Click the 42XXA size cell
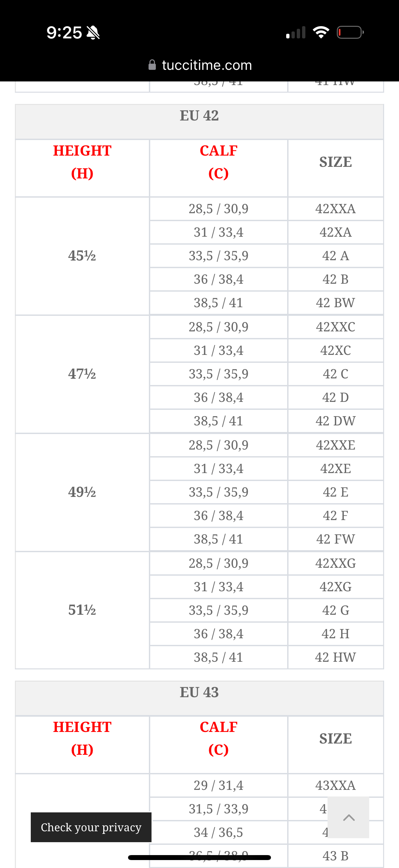 coord(335,209)
